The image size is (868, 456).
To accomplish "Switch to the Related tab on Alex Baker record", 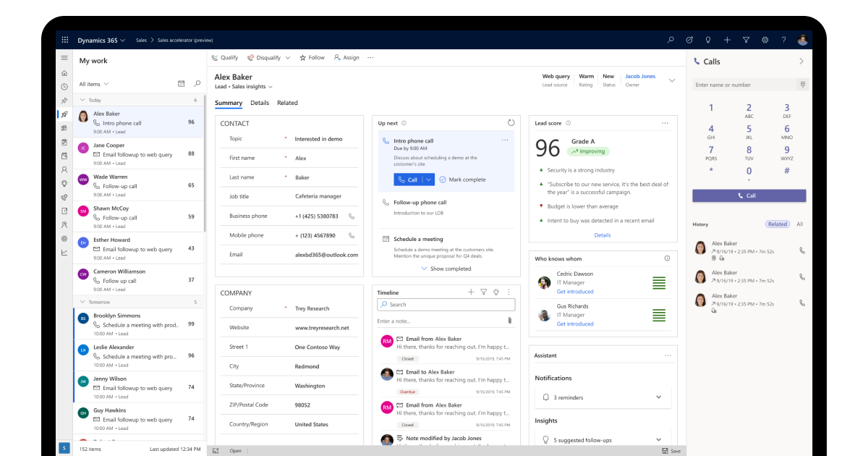I will click(288, 103).
